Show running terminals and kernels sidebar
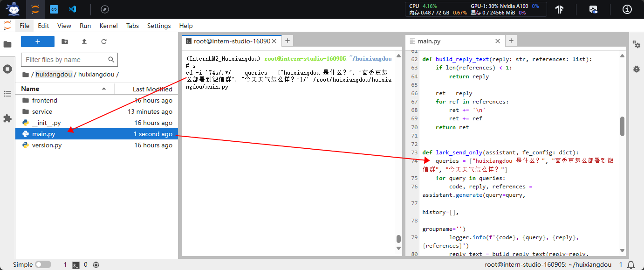 [7, 69]
